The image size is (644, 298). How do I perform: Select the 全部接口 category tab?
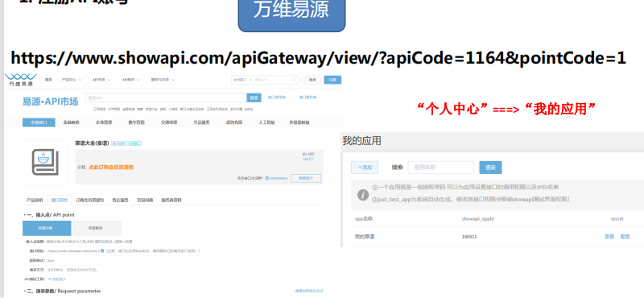pos(39,122)
